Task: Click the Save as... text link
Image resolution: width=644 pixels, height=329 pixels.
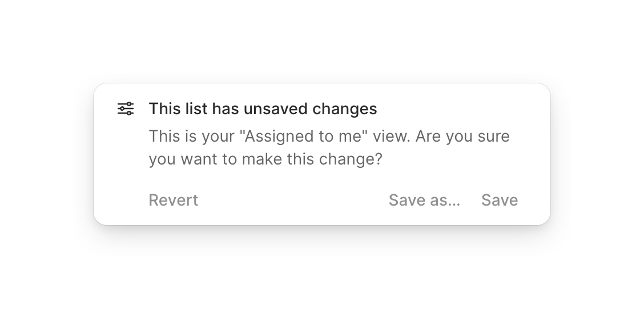Action: (424, 200)
